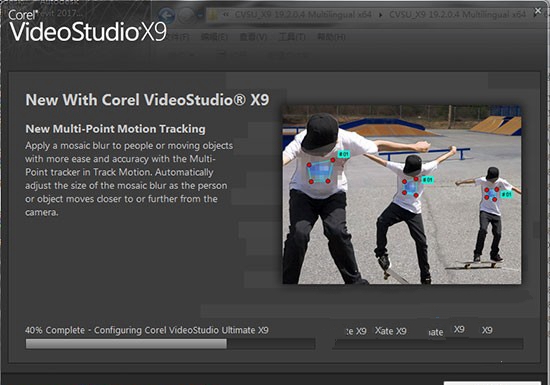
Task: Click the installation progress bar at 40%
Action: (170, 344)
